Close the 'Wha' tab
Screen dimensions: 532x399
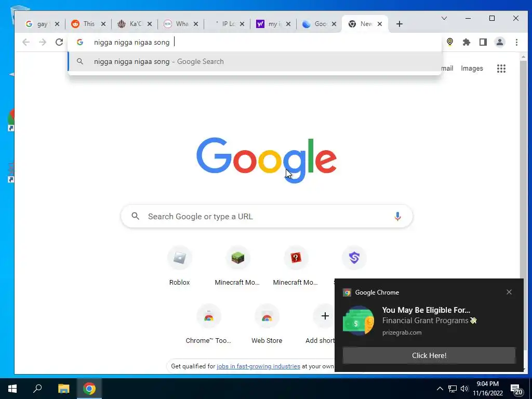tap(196, 24)
